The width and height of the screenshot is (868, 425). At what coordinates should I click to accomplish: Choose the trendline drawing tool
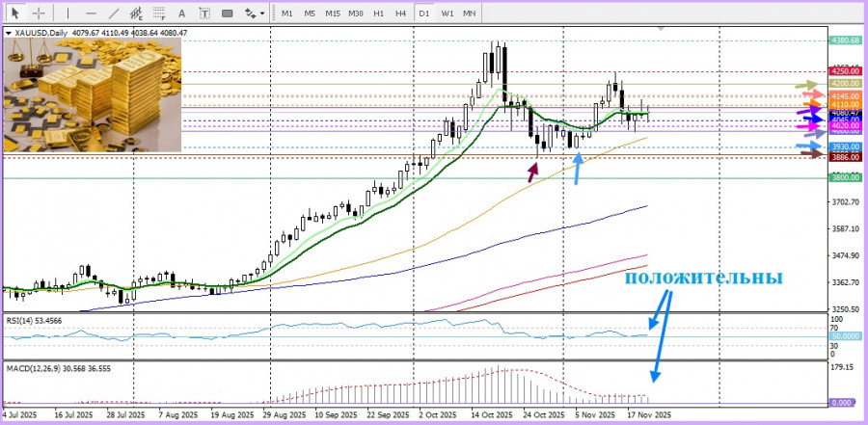click(115, 13)
